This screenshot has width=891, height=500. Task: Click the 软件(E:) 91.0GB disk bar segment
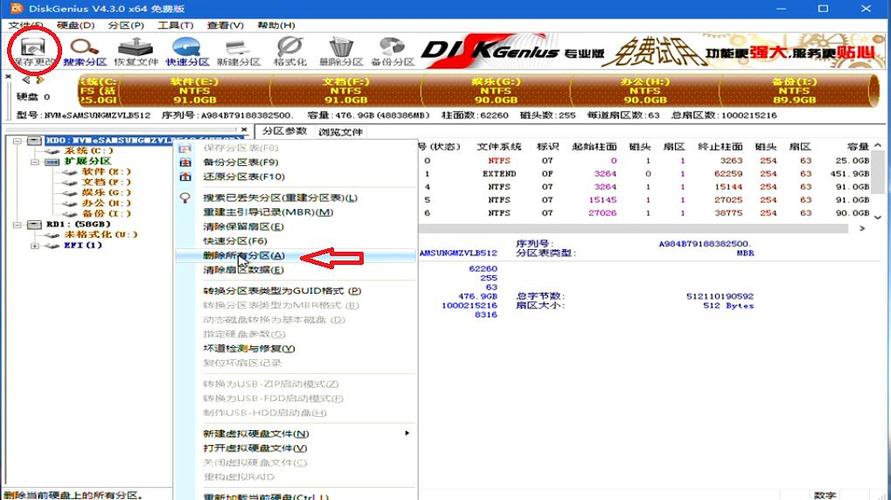click(195, 91)
